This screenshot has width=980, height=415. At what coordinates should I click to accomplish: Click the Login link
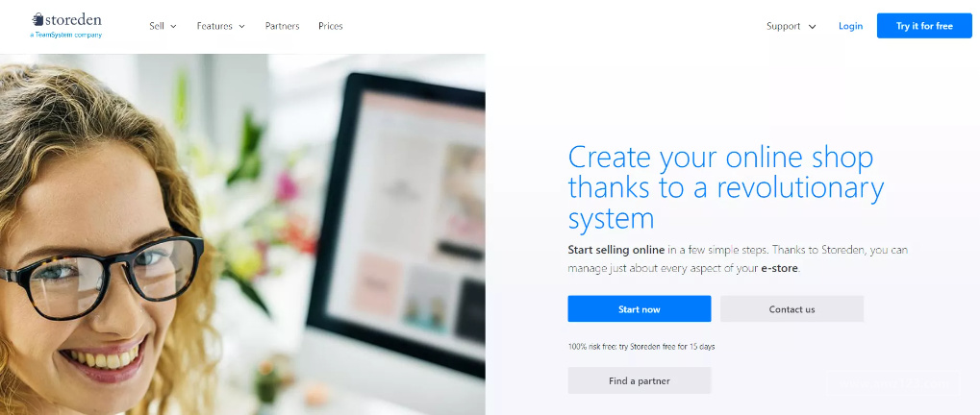[x=850, y=26]
